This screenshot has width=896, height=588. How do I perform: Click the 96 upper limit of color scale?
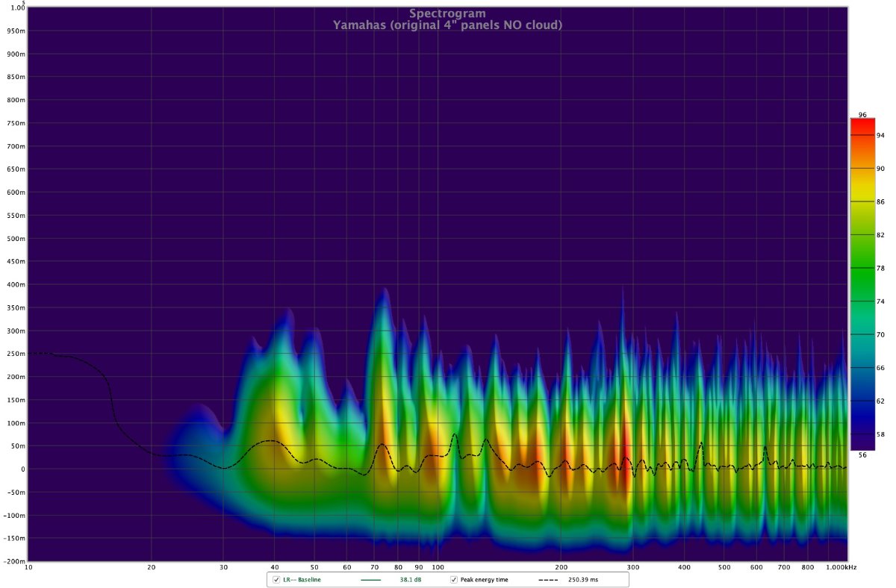click(x=862, y=115)
